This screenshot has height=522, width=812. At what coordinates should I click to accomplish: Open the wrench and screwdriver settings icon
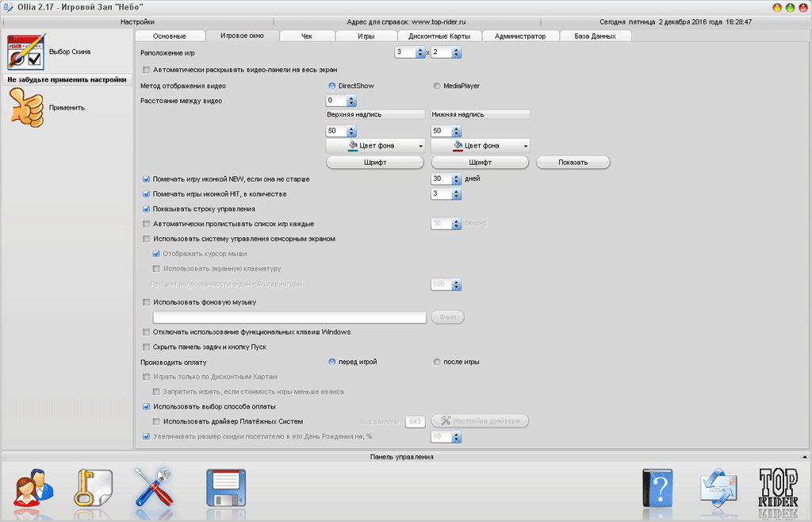[154, 488]
